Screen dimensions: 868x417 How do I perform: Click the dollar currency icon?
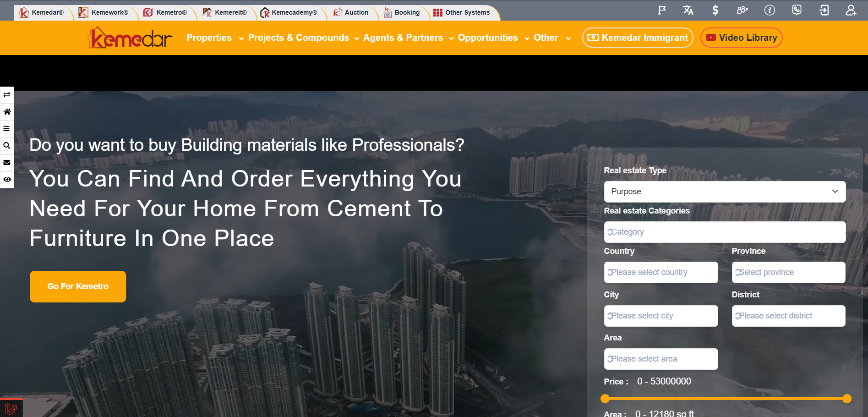(x=715, y=10)
